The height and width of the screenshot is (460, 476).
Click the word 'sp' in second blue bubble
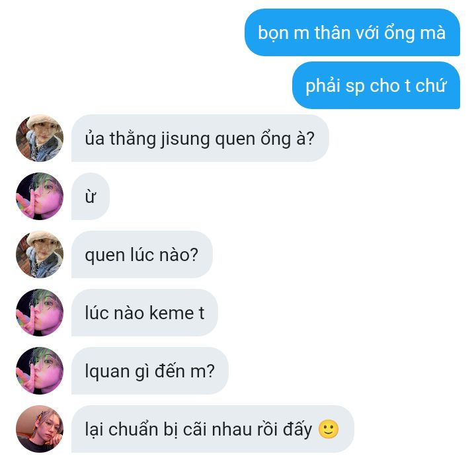tap(355, 87)
